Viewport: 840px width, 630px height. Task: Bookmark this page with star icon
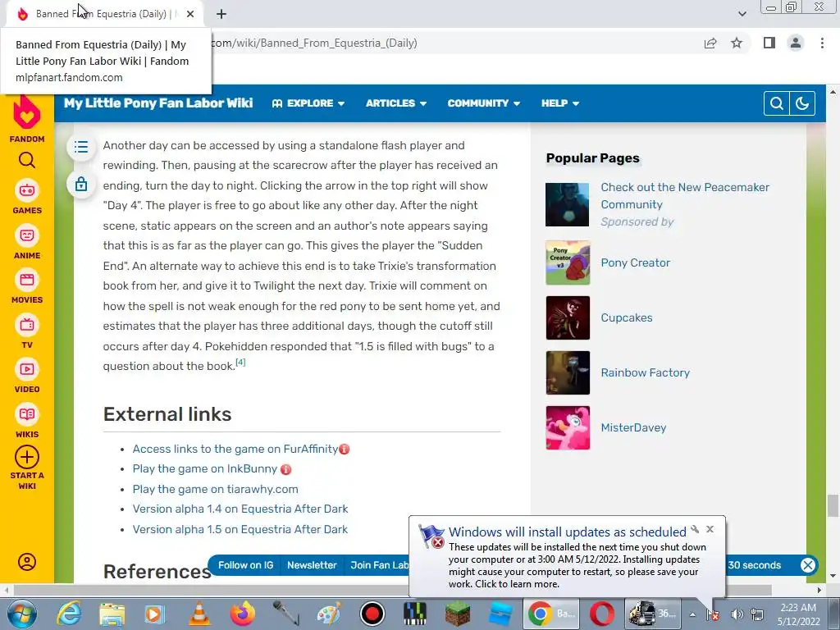click(x=737, y=43)
